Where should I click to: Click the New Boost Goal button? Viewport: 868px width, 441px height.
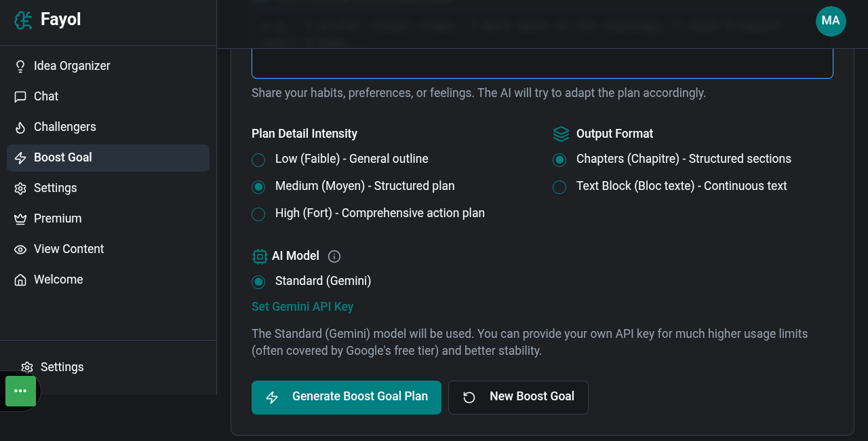coord(518,397)
